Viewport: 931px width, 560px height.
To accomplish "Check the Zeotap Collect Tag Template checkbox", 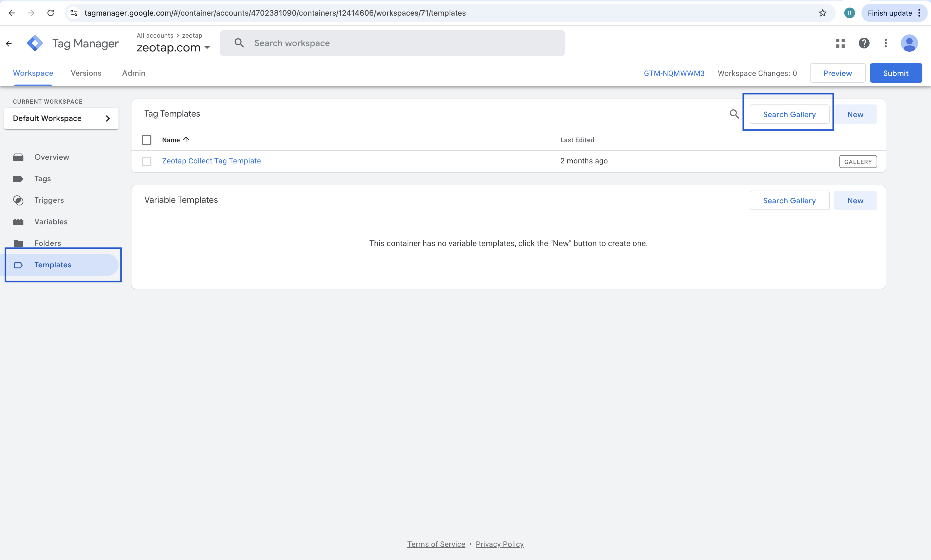I will pyautogui.click(x=147, y=161).
